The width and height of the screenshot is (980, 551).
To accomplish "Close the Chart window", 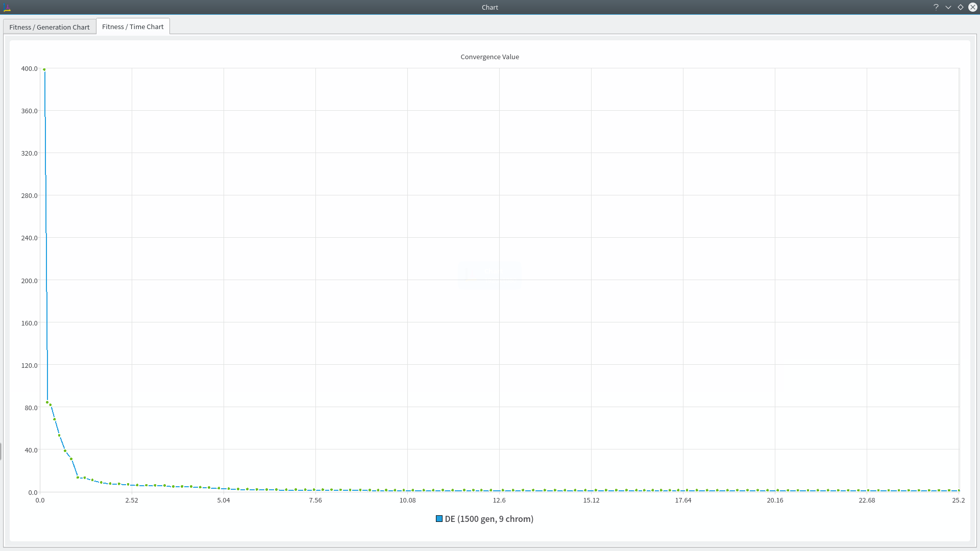I will pyautogui.click(x=973, y=7).
